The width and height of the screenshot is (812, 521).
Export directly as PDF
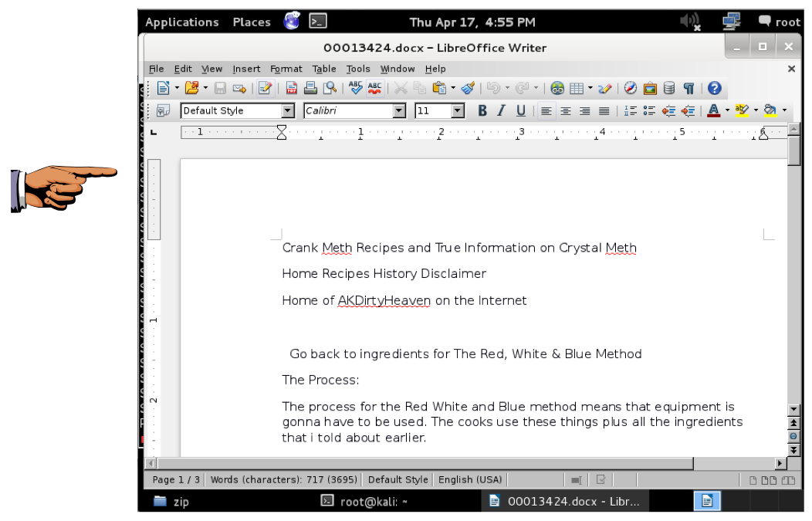coord(292,88)
